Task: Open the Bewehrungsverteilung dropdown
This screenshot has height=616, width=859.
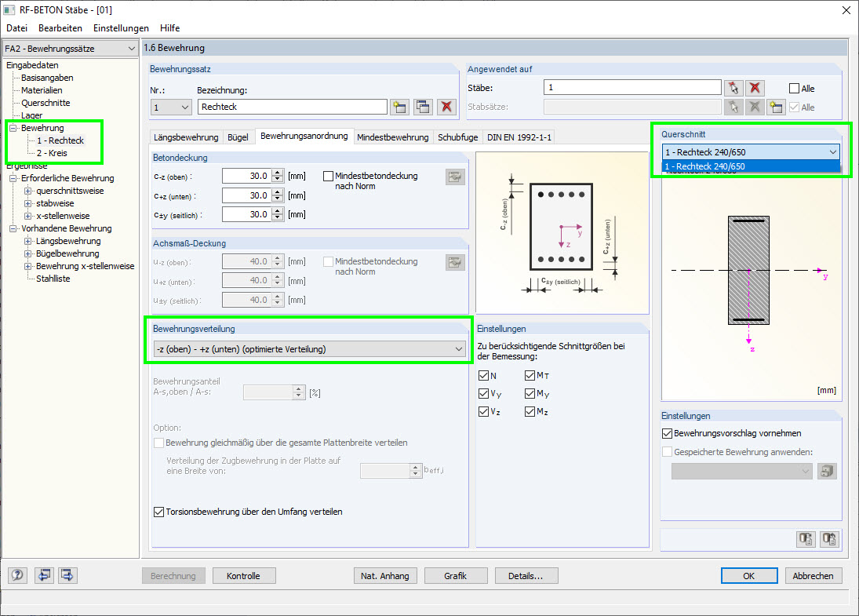Action: tap(459, 348)
